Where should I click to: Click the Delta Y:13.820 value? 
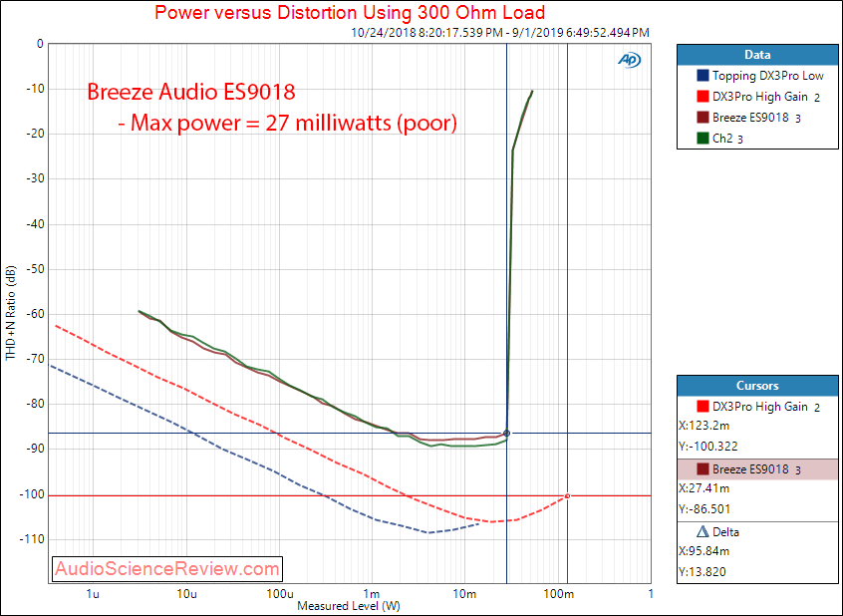click(x=702, y=571)
